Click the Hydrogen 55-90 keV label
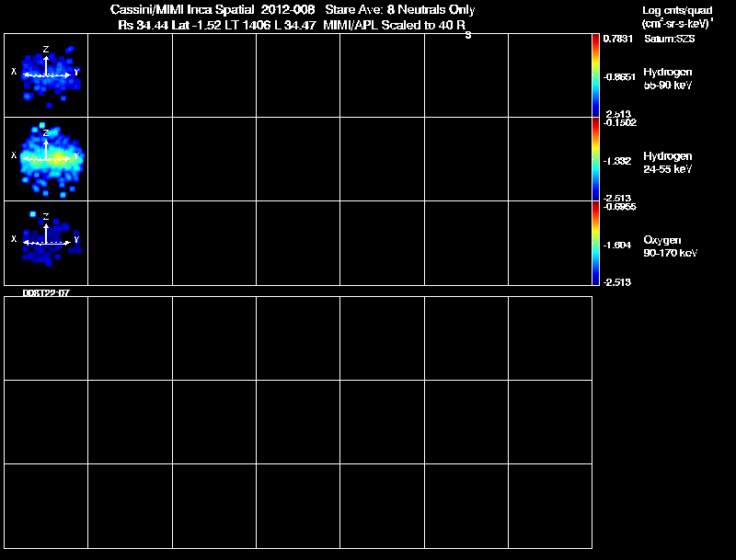The width and height of the screenshot is (736, 560). 668,78
